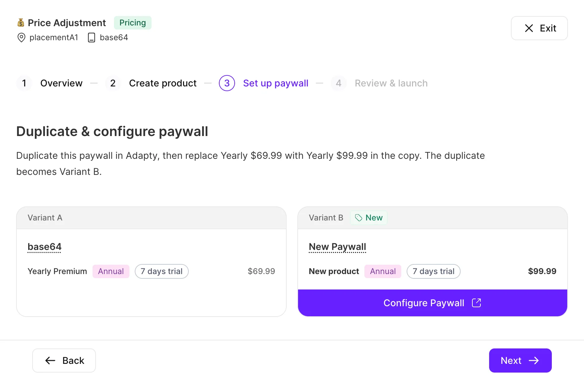Click the green Pricing tag
The image size is (584, 392).
tap(133, 23)
